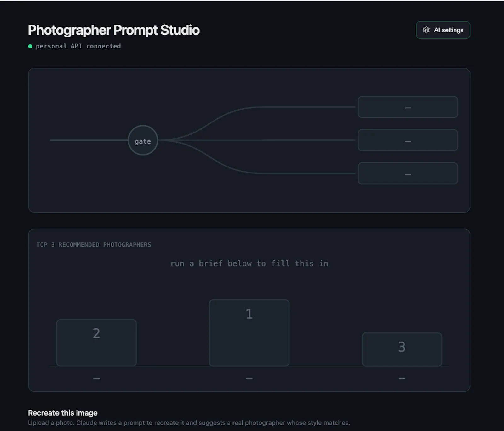Select the middle output box of flow diagram
The image size is (504, 431).
(x=408, y=140)
